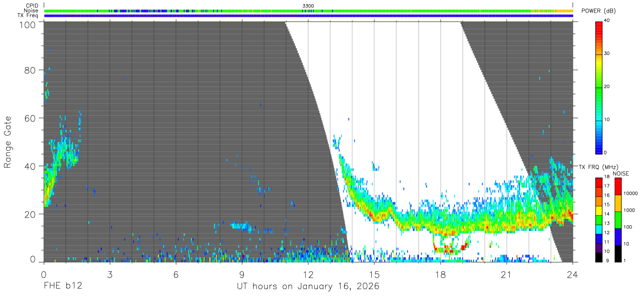Click the TX Freq row label at top left
This screenshot has height=297, width=644.
click(x=28, y=16)
